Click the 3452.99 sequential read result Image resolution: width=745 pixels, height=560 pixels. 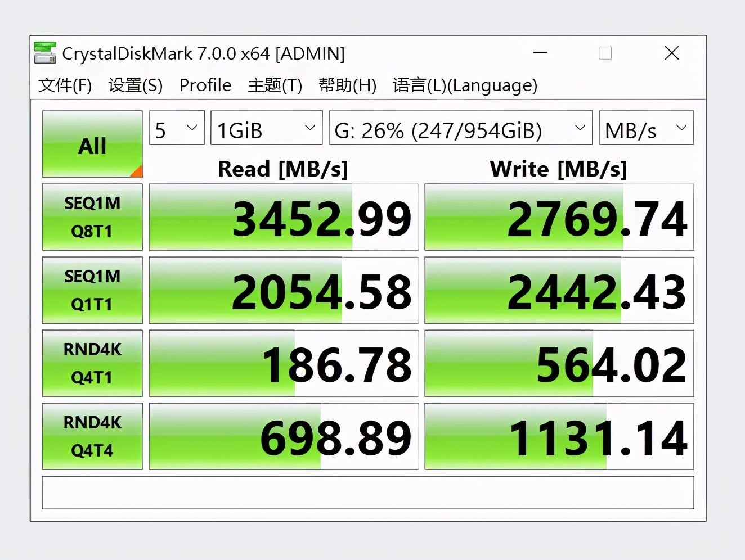click(283, 218)
